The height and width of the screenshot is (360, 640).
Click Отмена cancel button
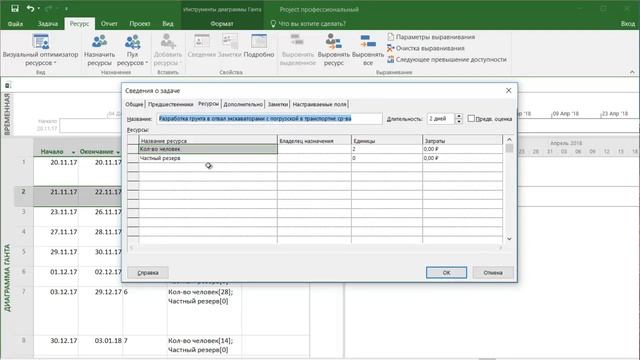click(x=493, y=273)
